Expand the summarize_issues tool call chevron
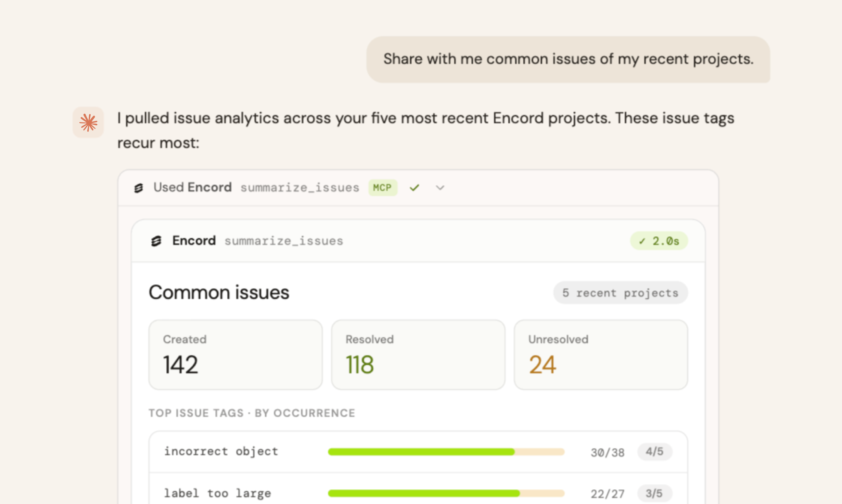842x504 pixels. tap(440, 188)
